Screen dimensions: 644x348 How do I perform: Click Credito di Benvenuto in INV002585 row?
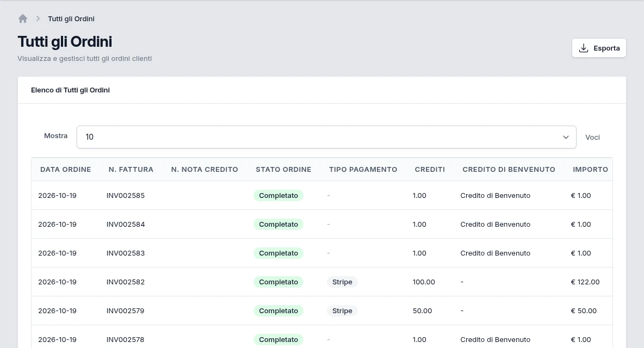(x=496, y=196)
